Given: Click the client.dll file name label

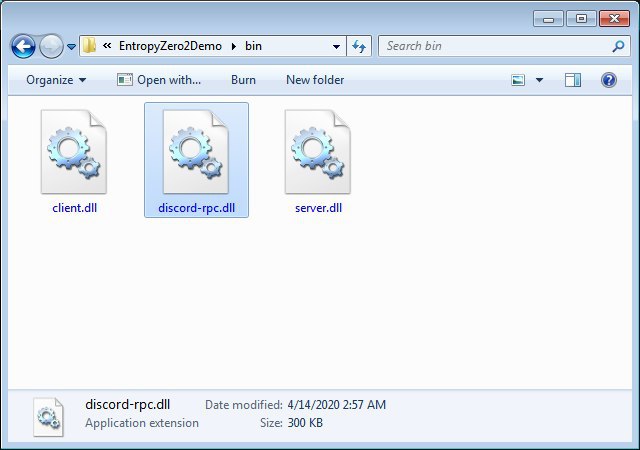Looking at the screenshot, I should [74, 208].
